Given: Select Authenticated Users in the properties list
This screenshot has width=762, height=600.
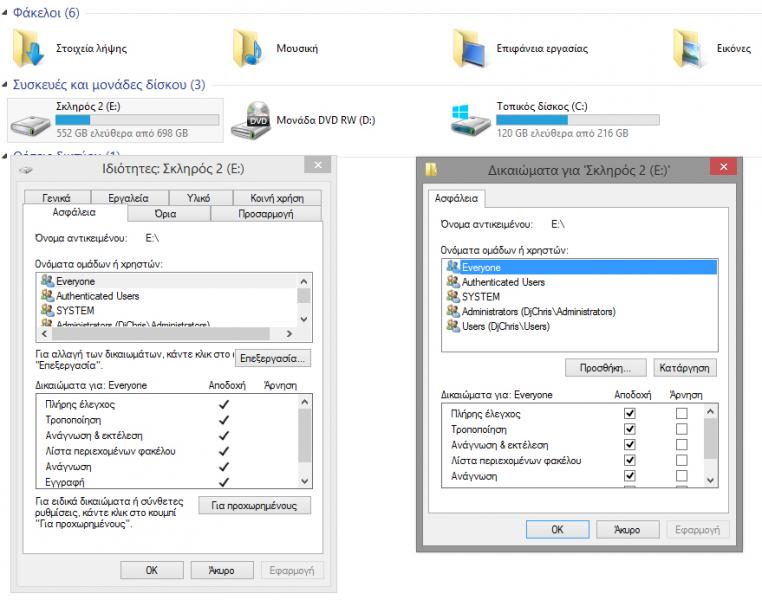Looking at the screenshot, I should point(97,296).
